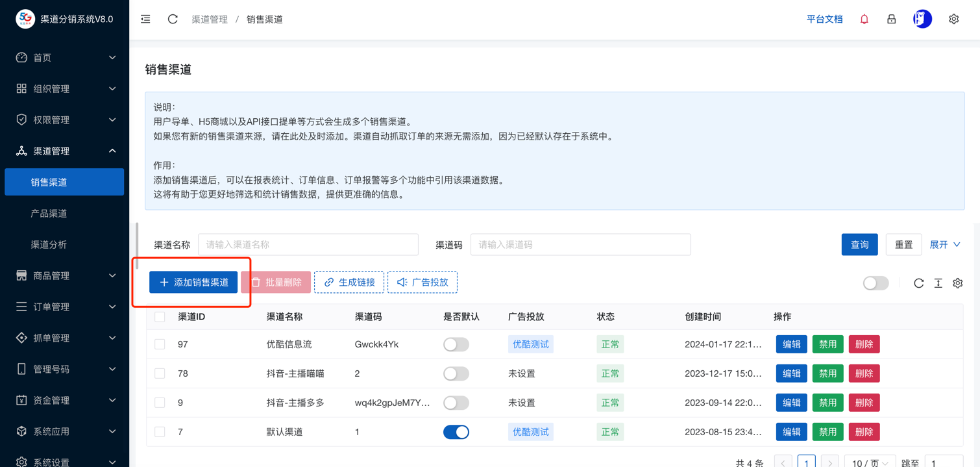Expand more filters with 展开
Screen dimensions: 980x467
click(x=945, y=245)
